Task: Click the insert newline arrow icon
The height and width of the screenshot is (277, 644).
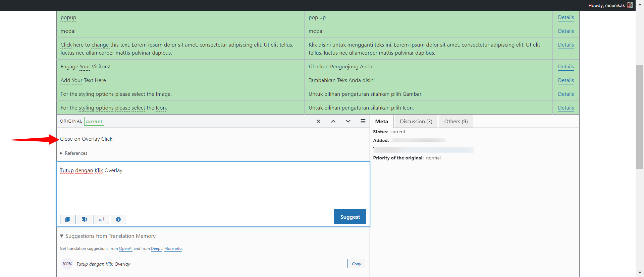Action: tap(101, 219)
